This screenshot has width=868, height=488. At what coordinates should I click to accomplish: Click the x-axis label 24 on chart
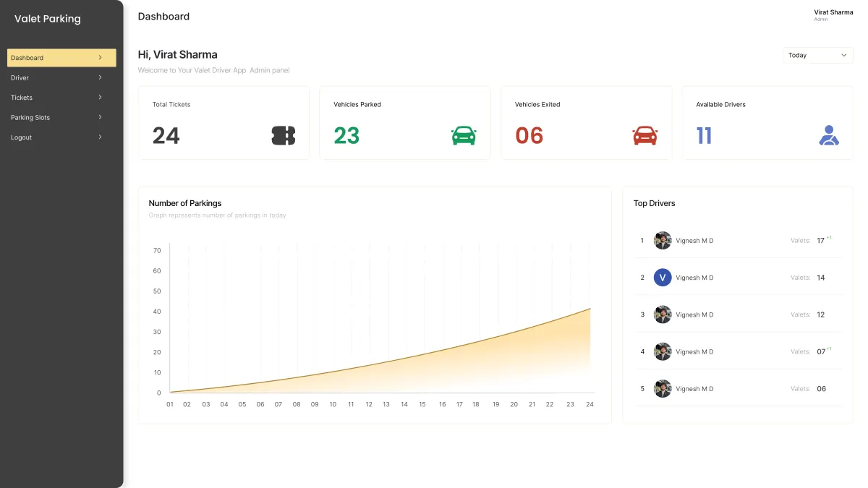590,404
